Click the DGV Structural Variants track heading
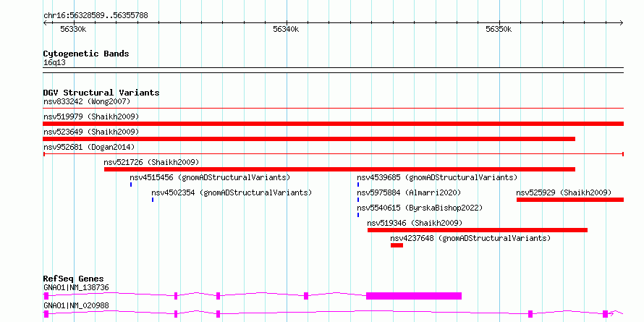This screenshot has height=322, width=644. 101,93
